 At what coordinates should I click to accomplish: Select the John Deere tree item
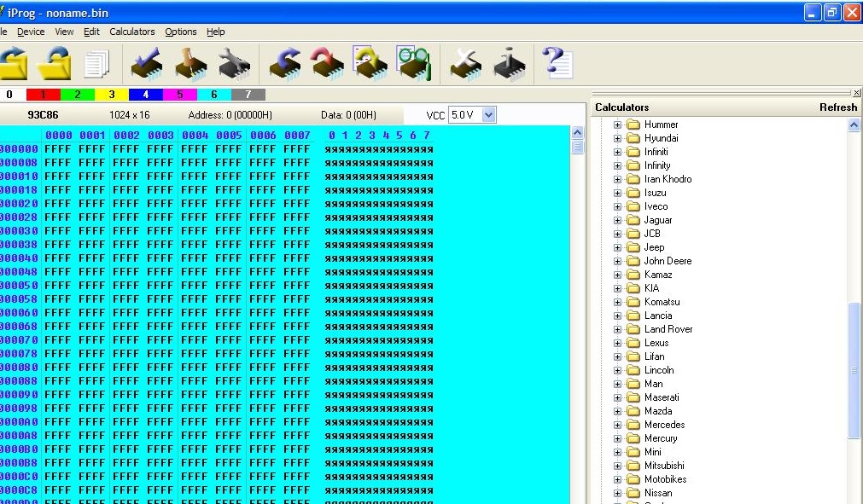click(x=668, y=261)
